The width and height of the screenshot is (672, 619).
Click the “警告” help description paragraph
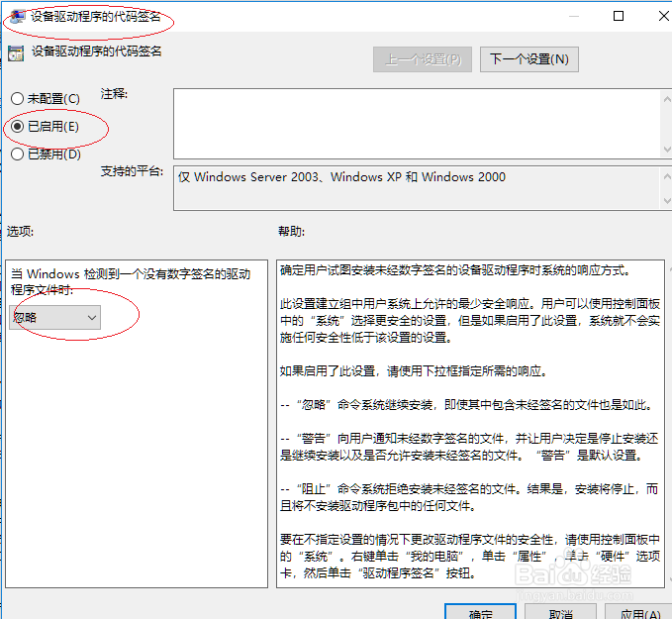[469, 447]
